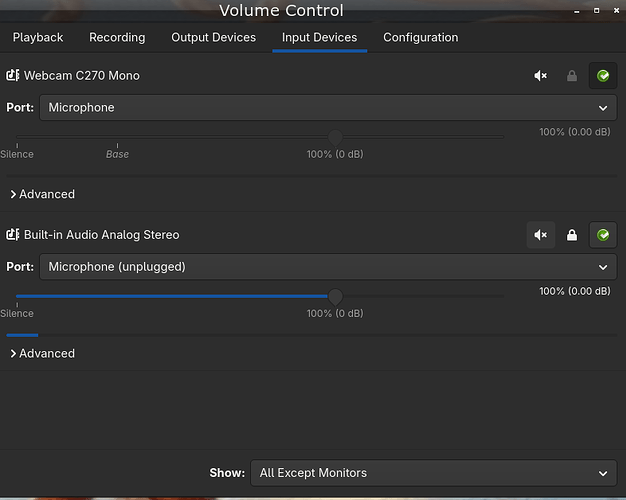Switch to the Recording tab
Image resolution: width=626 pixels, height=500 pixels.
117,38
